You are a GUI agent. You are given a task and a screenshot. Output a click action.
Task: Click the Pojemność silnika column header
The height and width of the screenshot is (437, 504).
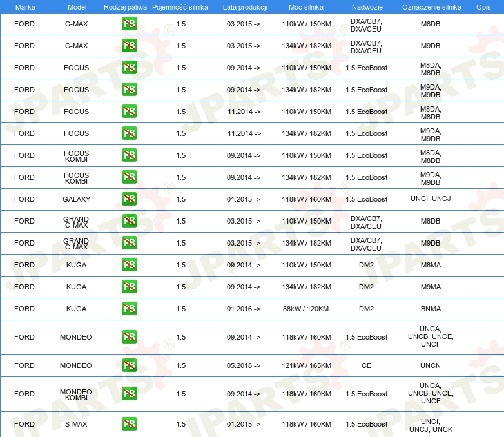(180, 7)
